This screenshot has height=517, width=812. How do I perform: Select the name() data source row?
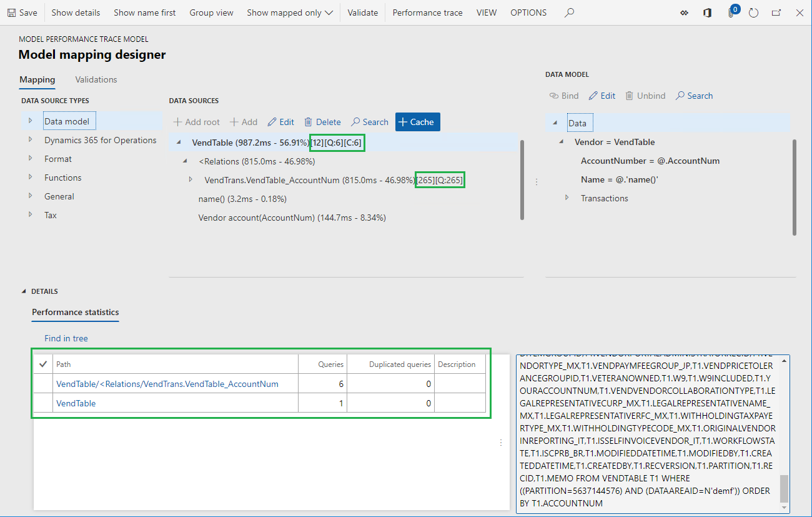242,199
